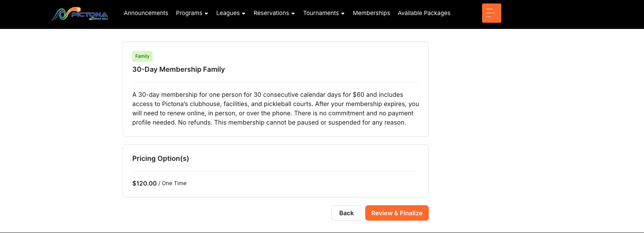Open the orange hamburger menu button
Viewport: 644px width, 233px height.
(491, 13)
